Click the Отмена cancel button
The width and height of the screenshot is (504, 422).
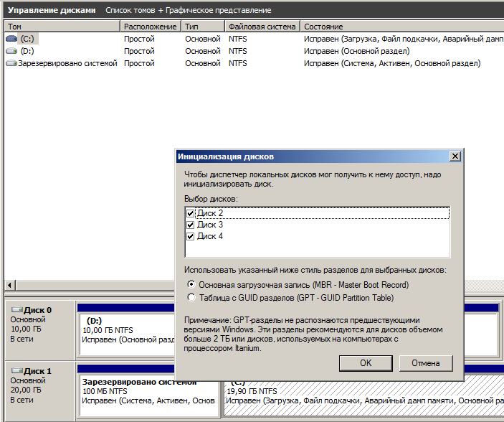click(x=425, y=362)
